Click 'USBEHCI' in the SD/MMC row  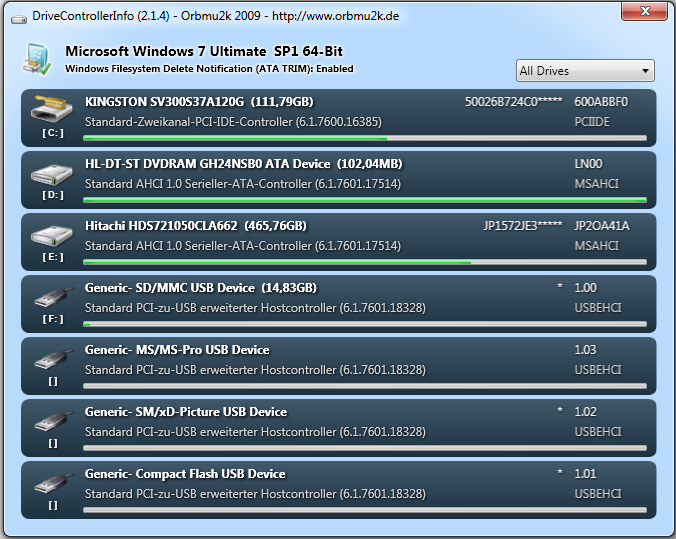coord(598,308)
